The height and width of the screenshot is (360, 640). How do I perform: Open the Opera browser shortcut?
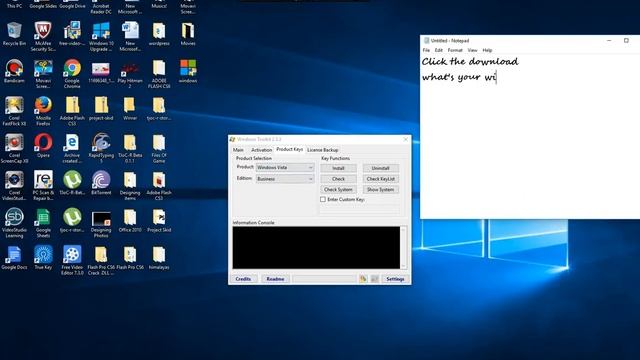point(43,146)
